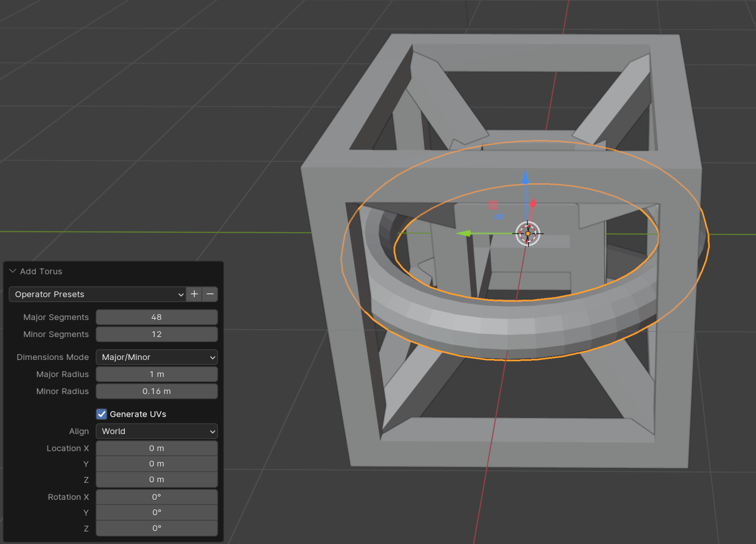Collapse the Add Torus panel
756x544 pixels.
(13, 271)
